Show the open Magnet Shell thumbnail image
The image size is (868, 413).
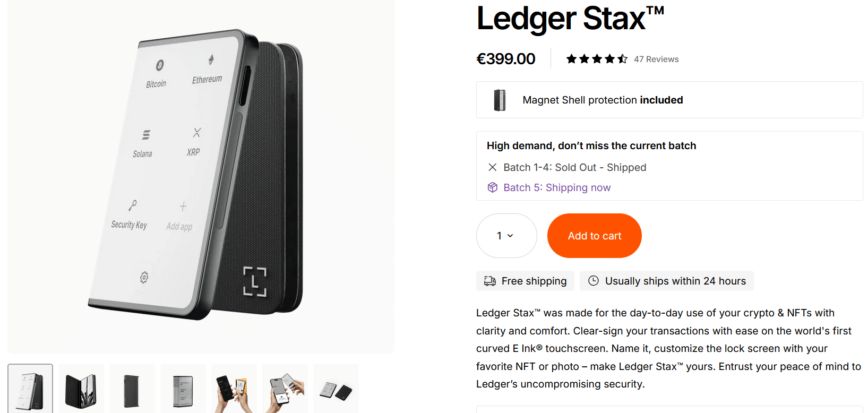pos(81,389)
